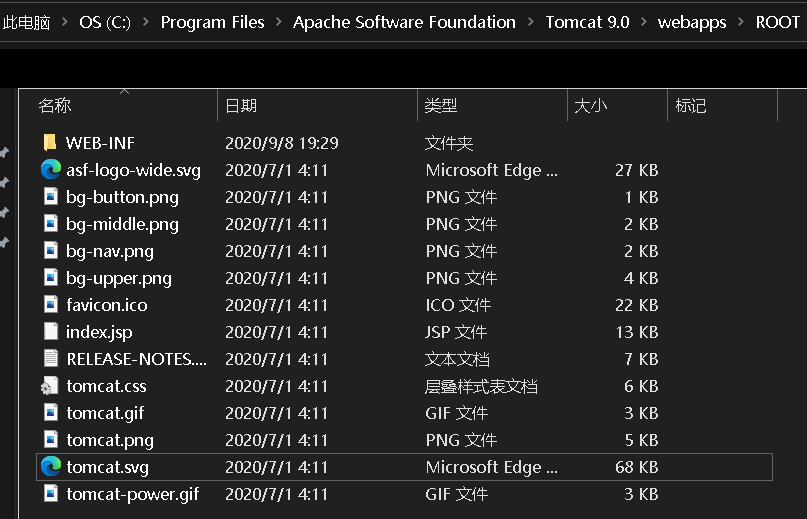This screenshot has height=519, width=807.
Task: Navigate to webapps breadcrumb segment
Action: tap(692, 22)
